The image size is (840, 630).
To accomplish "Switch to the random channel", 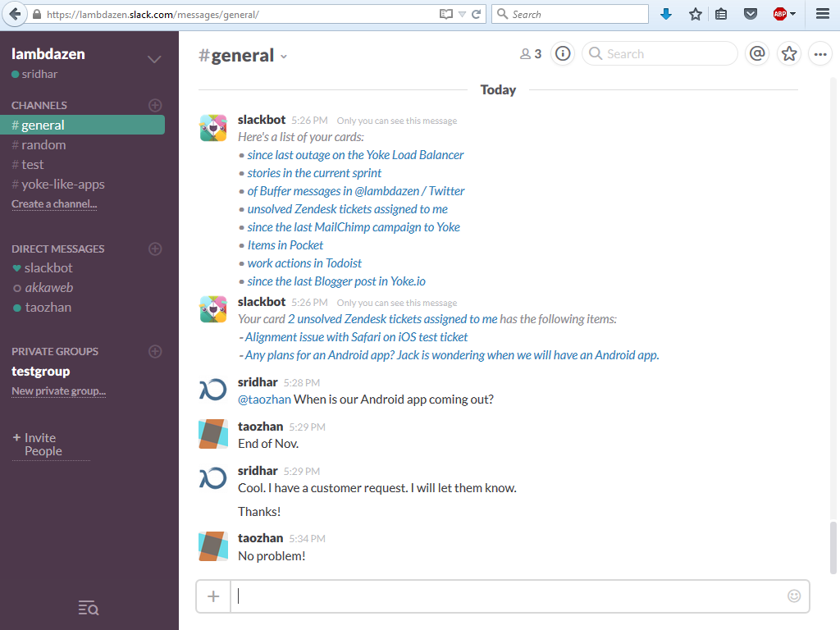I will click(x=43, y=145).
